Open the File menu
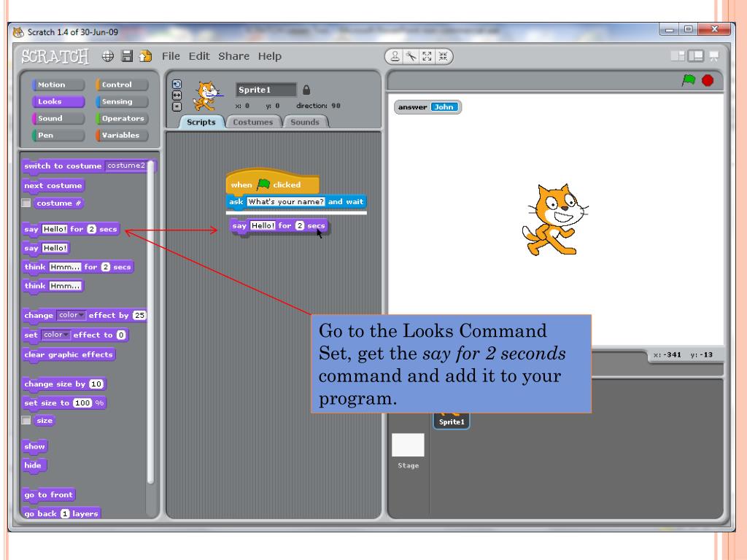747x560 pixels. (x=171, y=56)
